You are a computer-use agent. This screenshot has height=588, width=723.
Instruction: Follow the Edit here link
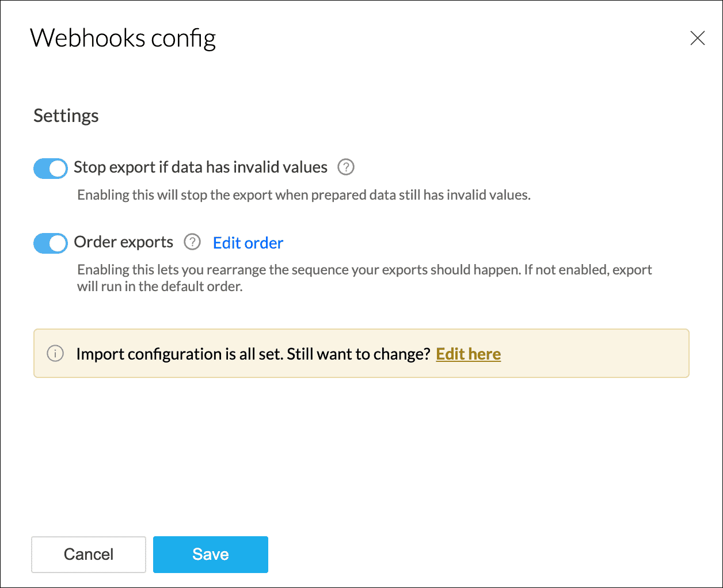click(468, 354)
